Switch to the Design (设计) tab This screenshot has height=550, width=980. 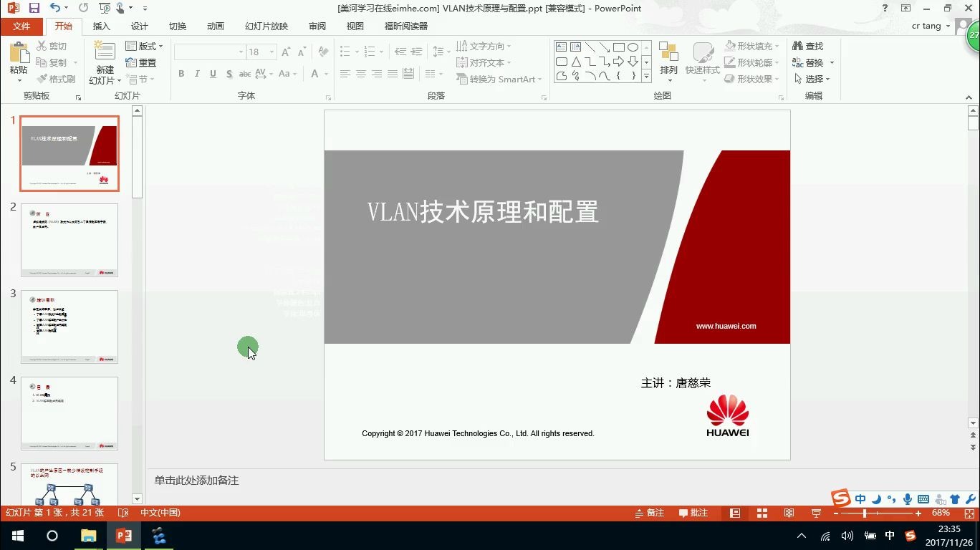pyautogui.click(x=140, y=26)
